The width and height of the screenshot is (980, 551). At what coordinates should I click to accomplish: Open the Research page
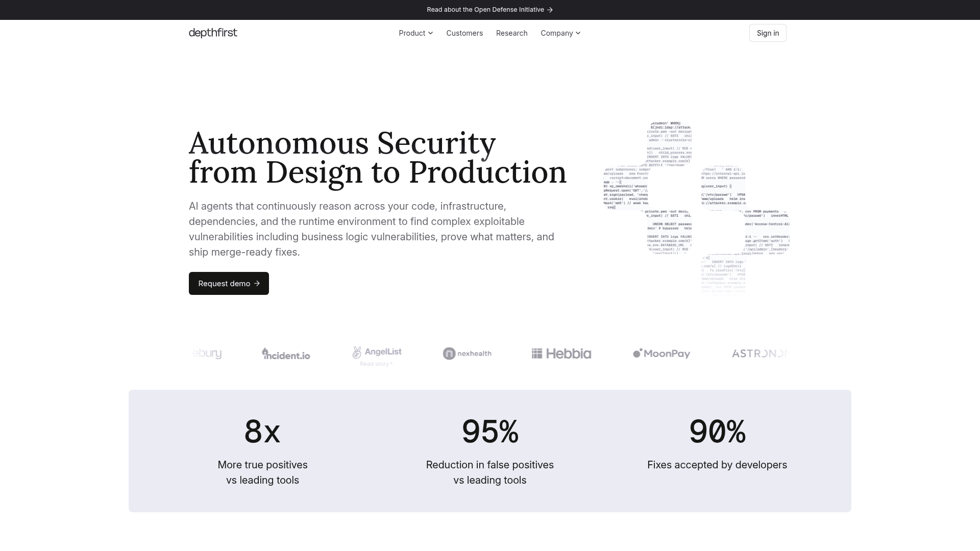click(x=511, y=33)
